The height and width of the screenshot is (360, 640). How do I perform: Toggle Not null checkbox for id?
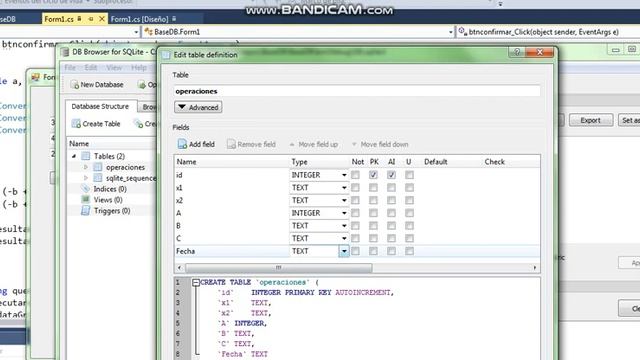(356, 175)
